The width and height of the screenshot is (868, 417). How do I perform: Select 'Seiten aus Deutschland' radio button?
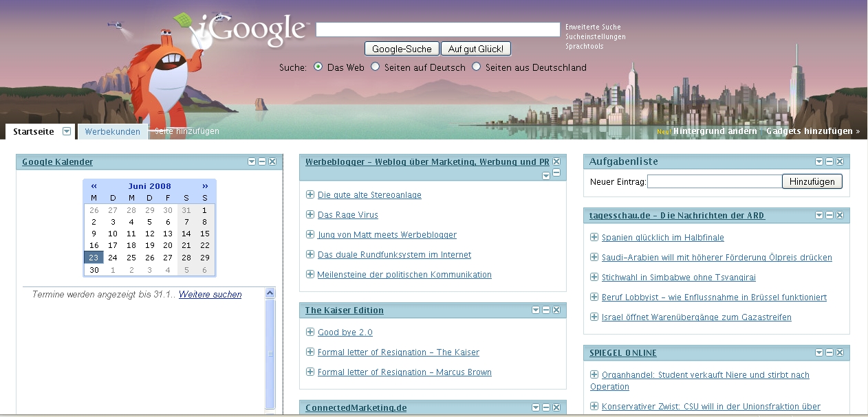point(476,67)
